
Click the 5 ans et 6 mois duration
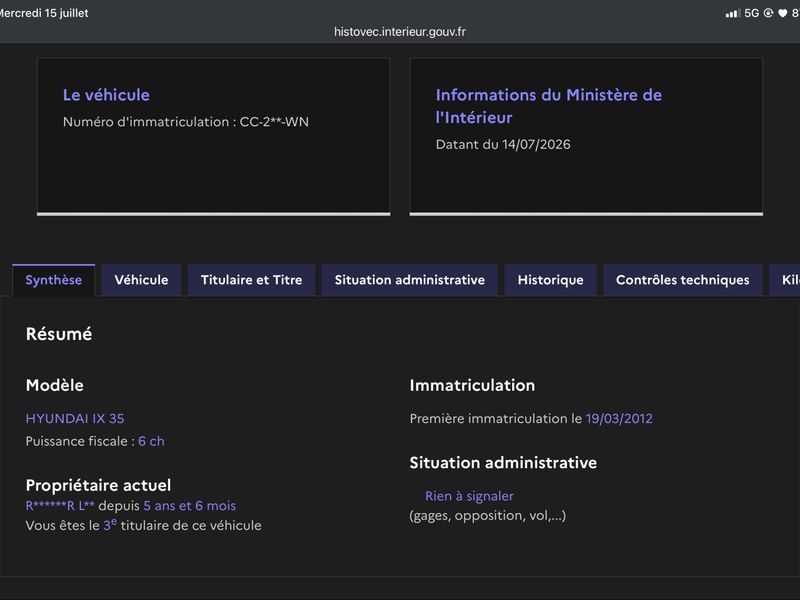(190, 506)
